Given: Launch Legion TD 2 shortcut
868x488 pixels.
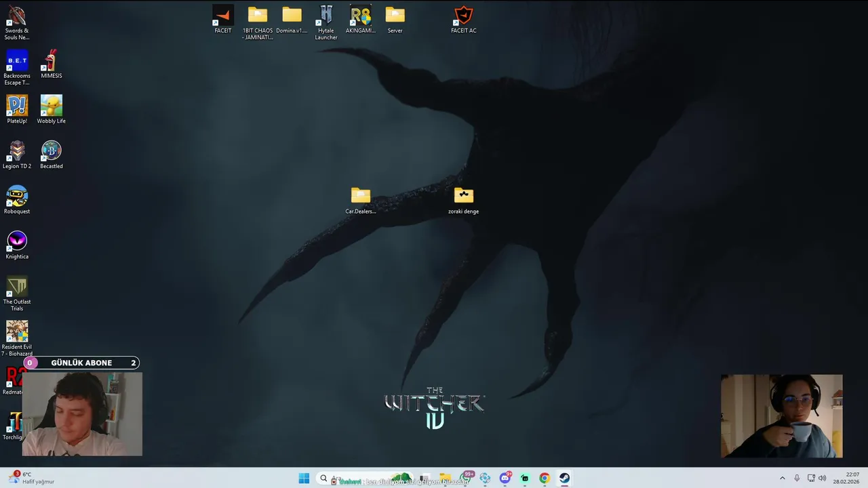Looking at the screenshot, I should (17, 155).
